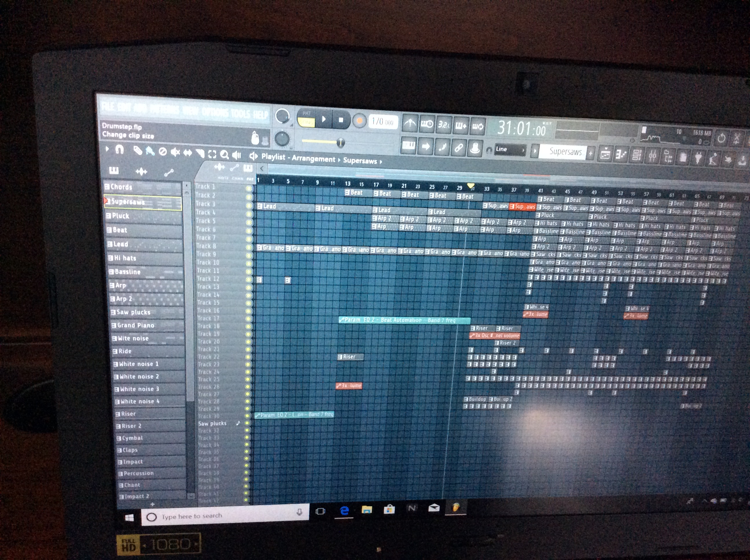
Task: Mute Track 9 using its yellow LED
Action: tap(249, 255)
